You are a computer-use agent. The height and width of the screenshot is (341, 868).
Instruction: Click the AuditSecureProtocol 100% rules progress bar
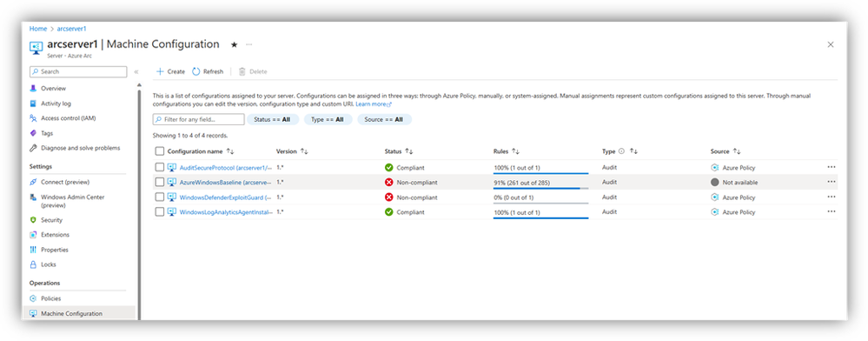540,174
